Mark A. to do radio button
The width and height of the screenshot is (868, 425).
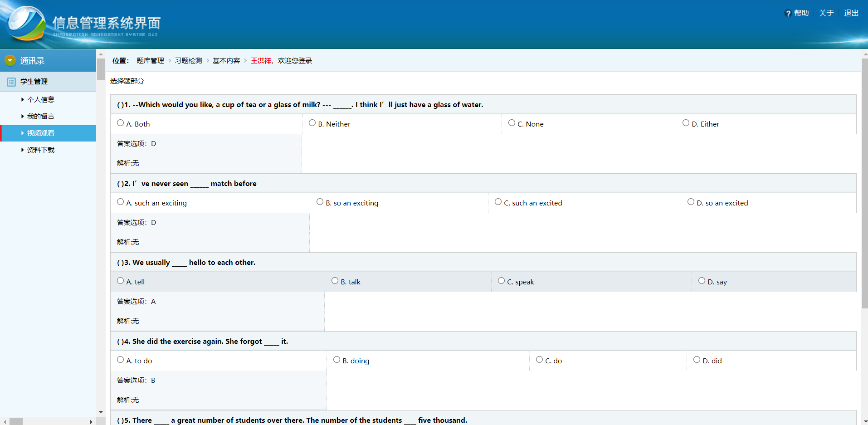[120, 360]
